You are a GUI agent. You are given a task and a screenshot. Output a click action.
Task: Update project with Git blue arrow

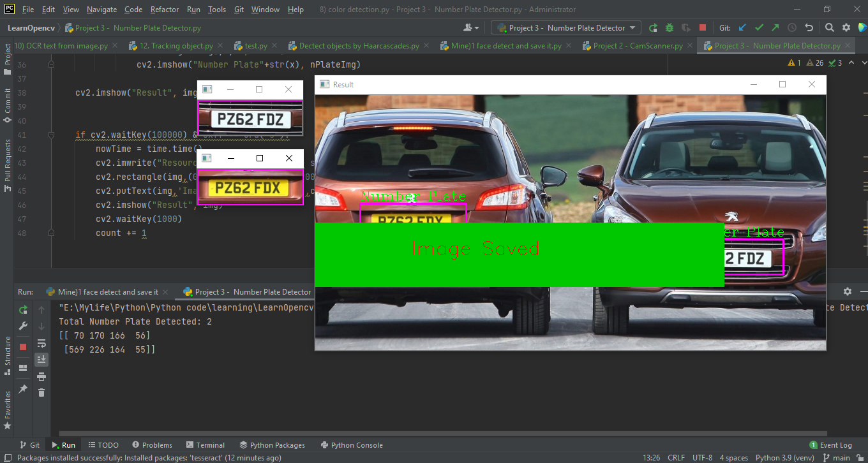coord(742,27)
